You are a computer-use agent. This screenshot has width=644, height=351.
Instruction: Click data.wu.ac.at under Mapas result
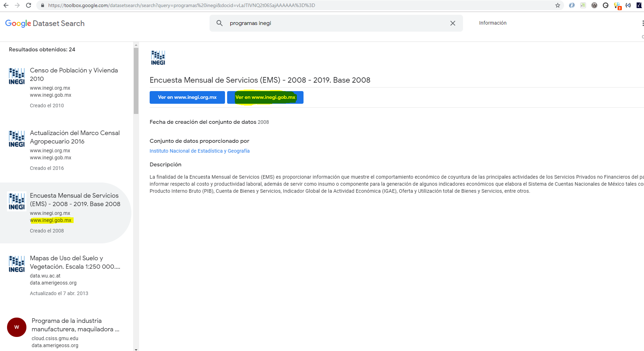pyautogui.click(x=45, y=276)
